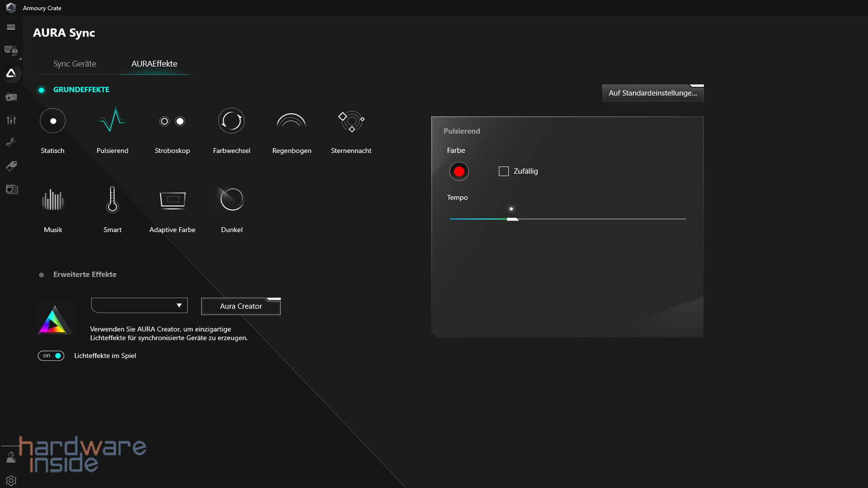This screenshot has height=488, width=868.
Task: Toggle Lichteffekte im Spiel switch
Action: pos(51,356)
